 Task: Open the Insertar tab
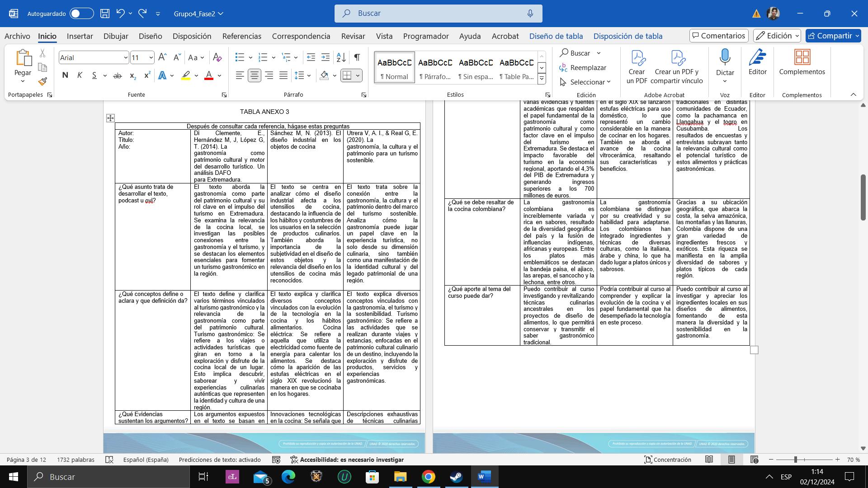click(x=80, y=36)
